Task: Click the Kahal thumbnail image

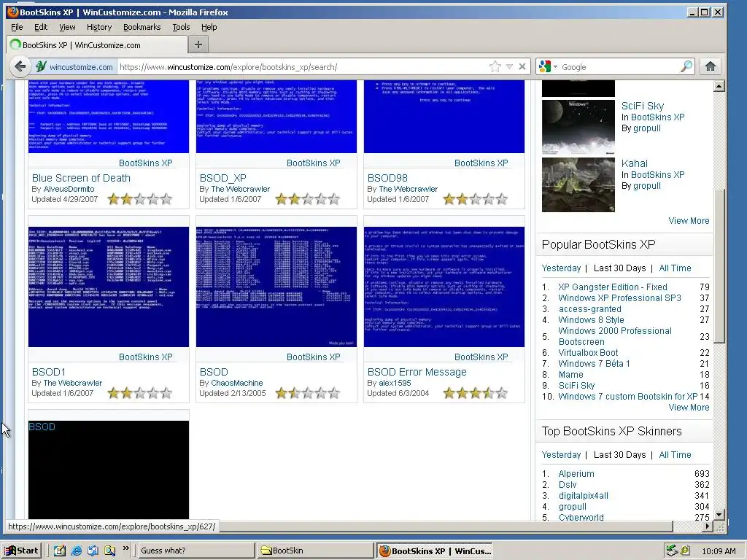Action: [x=578, y=184]
